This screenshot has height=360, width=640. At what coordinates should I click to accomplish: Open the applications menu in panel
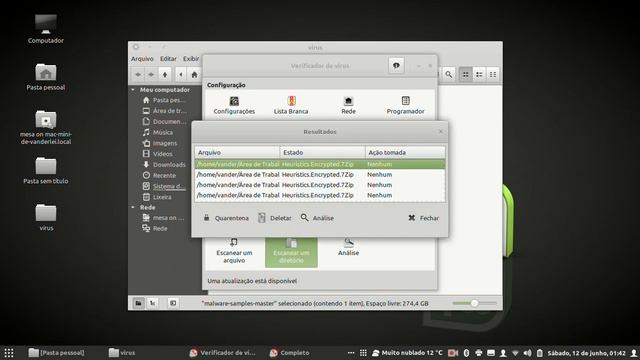[x=9, y=353]
